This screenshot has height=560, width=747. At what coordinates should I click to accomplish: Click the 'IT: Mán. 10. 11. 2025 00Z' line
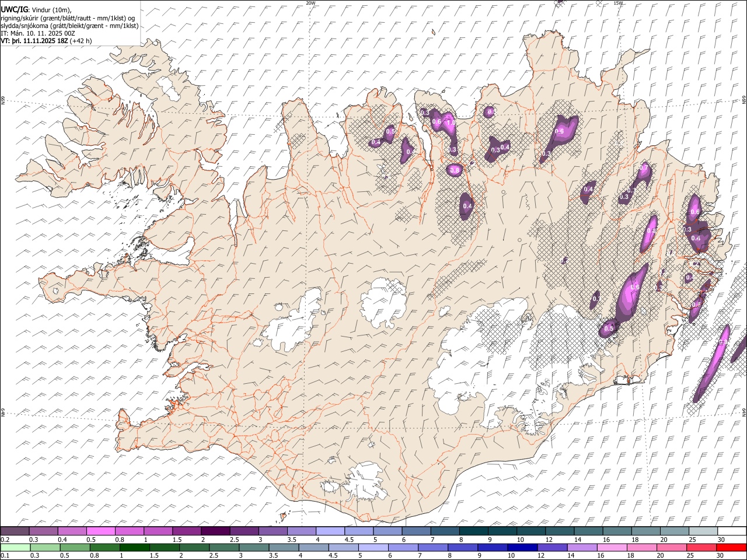pyautogui.click(x=38, y=33)
